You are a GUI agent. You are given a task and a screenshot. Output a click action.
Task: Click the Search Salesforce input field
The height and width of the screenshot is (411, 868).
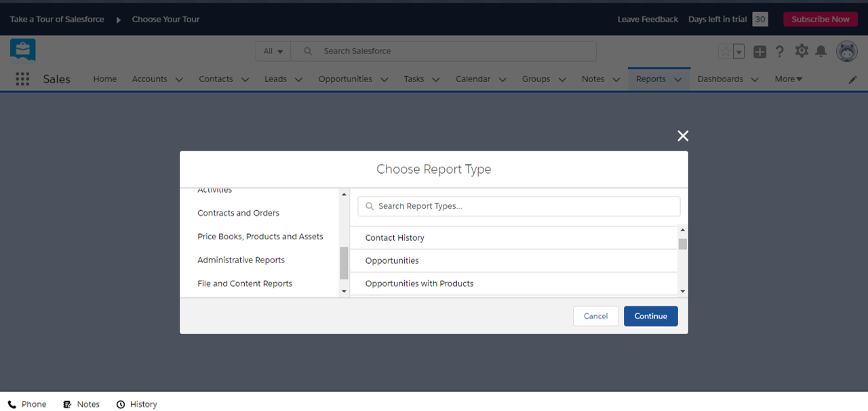point(443,51)
